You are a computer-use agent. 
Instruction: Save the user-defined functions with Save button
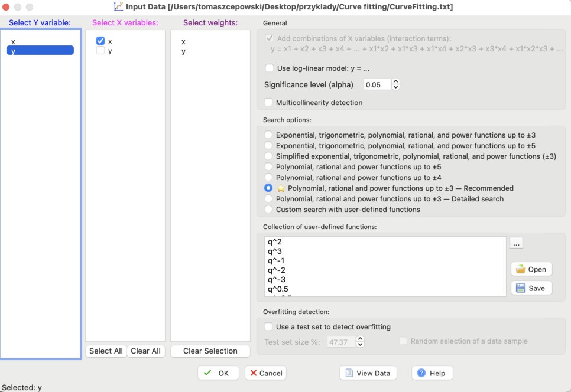coord(531,288)
